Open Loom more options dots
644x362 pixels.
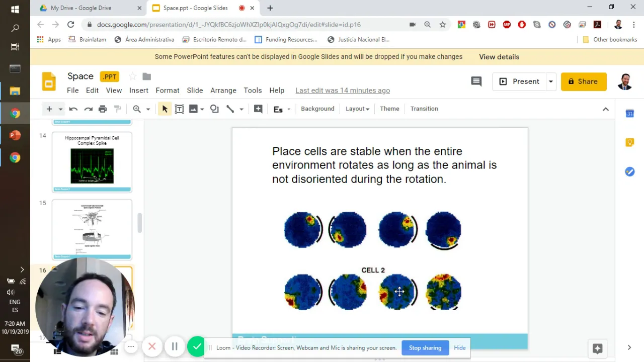pyautogui.click(x=131, y=346)
